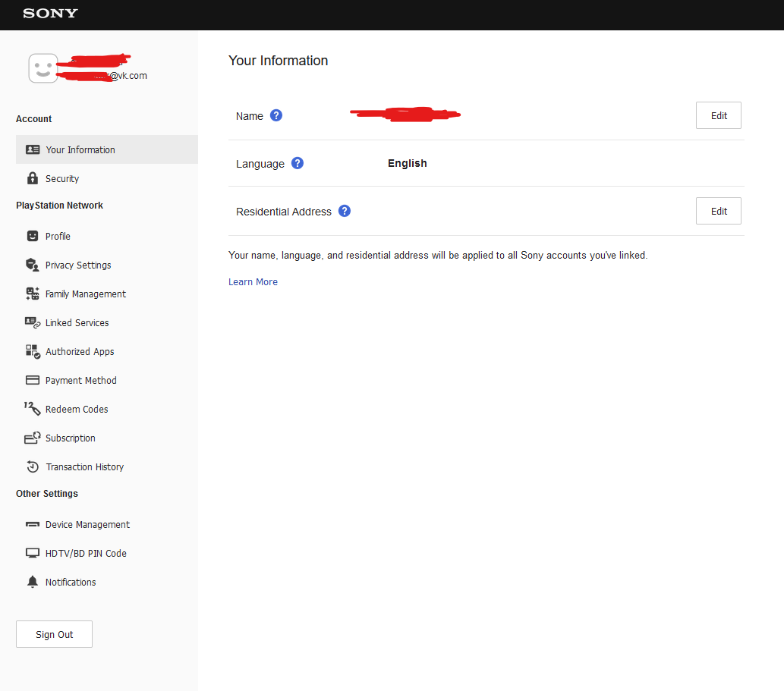Click the Name label text

point(250,116)
